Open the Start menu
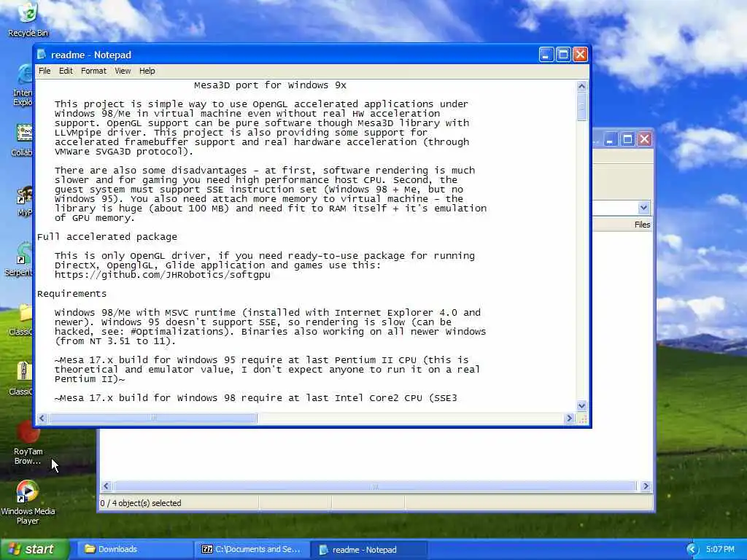 click(34, 549)
